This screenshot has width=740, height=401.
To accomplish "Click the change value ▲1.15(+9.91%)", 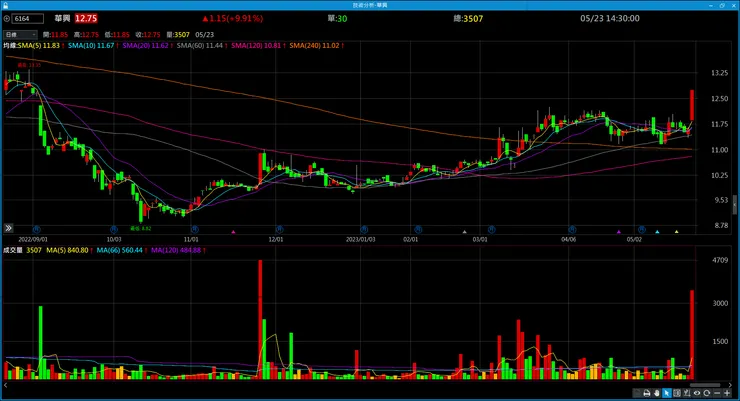I will tap(233, 18).
